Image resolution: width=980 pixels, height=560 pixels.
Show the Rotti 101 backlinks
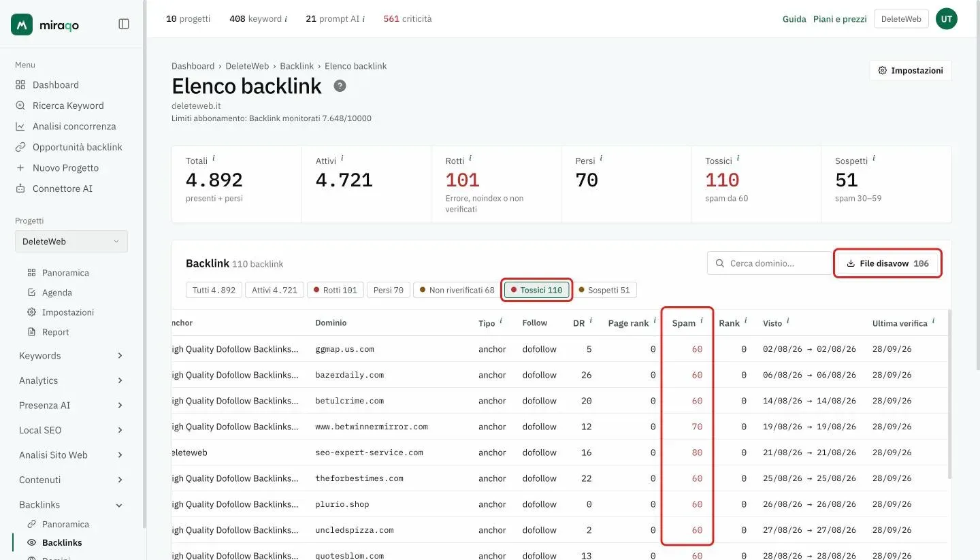pyautogui.click(x=336, y=290)
